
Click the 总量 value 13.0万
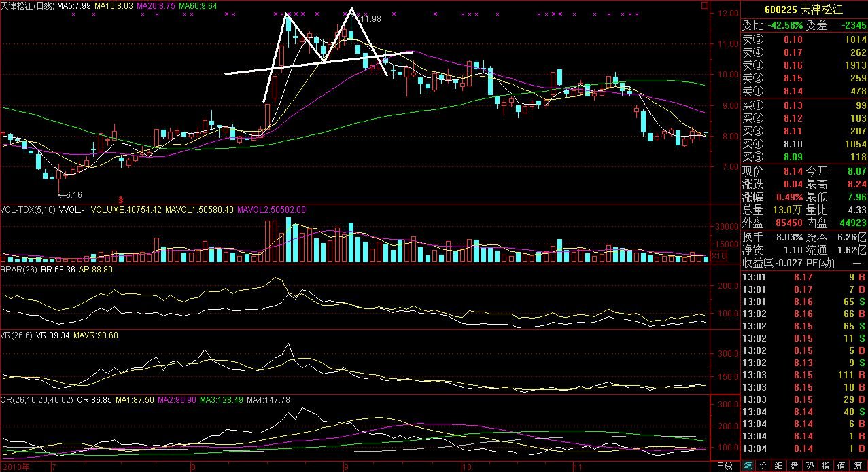coord(788,210)
